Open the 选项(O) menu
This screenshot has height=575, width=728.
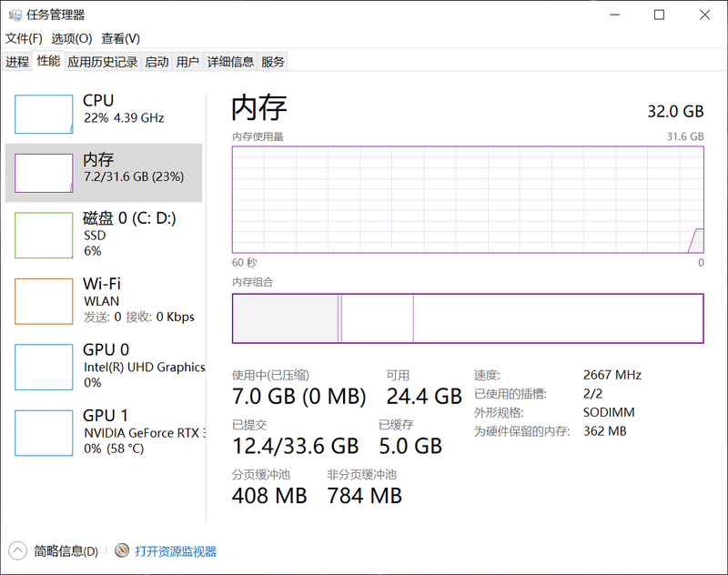point(72,38)
